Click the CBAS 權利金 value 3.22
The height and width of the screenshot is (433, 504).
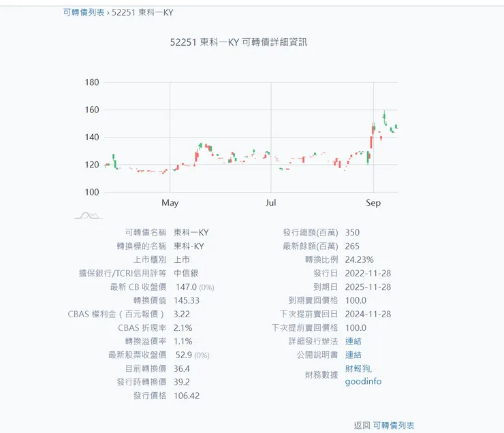coord(182,314)
